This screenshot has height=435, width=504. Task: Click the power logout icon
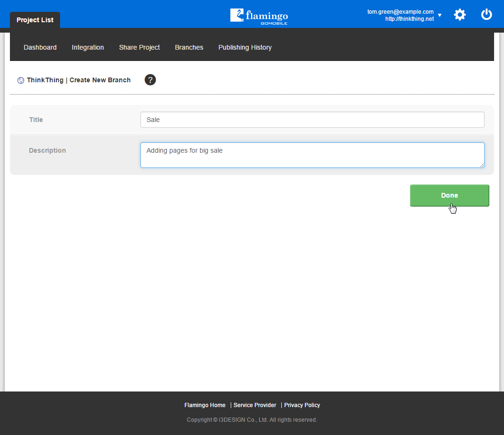click(487, 15)
